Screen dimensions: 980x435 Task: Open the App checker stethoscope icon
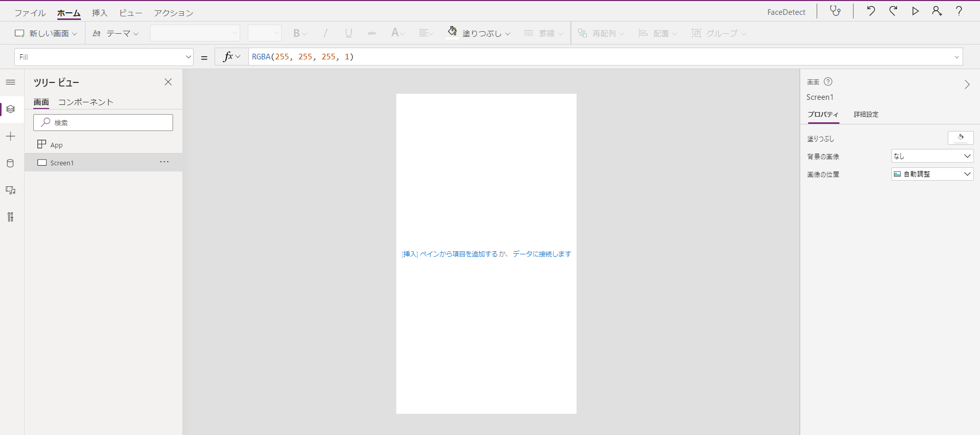835,11
